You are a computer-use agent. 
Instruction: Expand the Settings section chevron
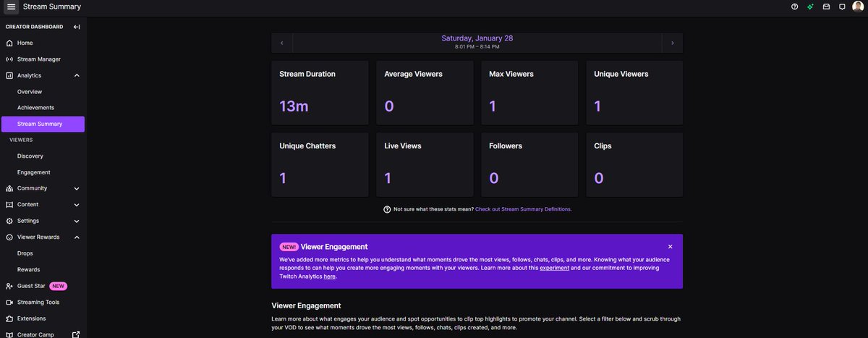tap(77, 221)
